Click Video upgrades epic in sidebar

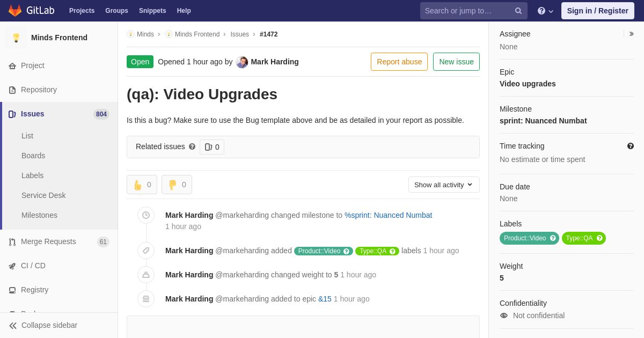[x=528, y=84]
